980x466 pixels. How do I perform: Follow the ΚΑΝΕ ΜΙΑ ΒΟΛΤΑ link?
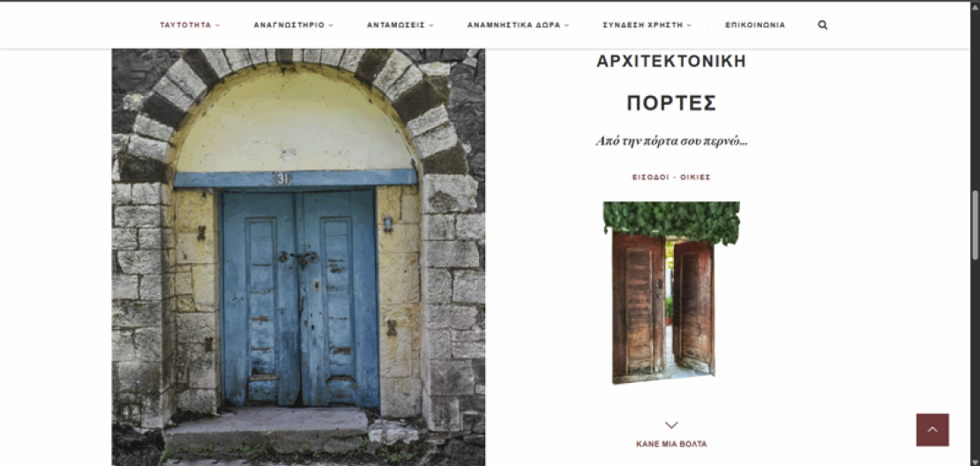[671, 444]
